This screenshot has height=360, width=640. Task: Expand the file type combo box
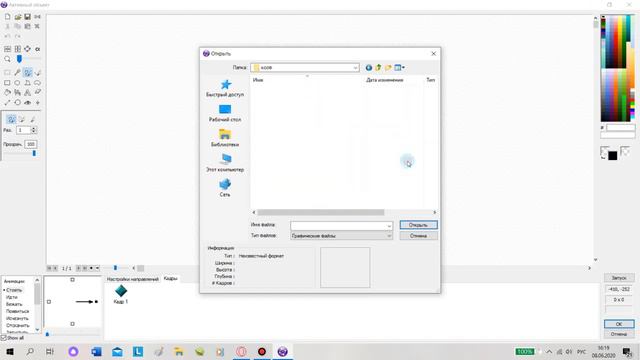tap(389, 236)
